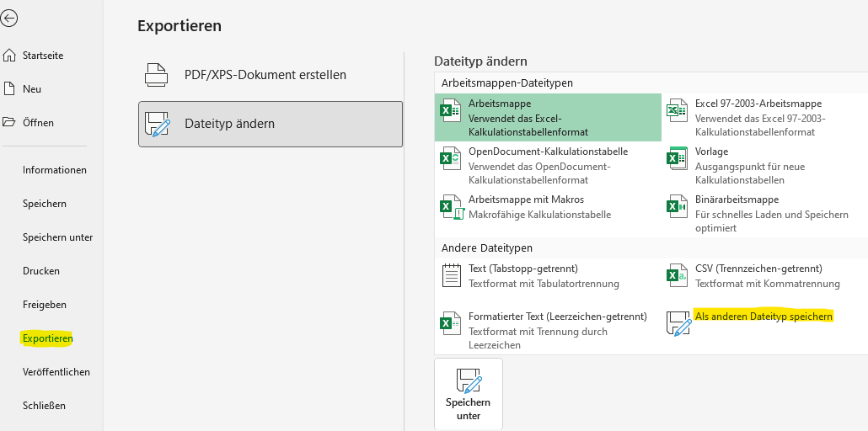This screenshot has height=431, width=868.
Task: Open Veröffentlichen in the sidebar
Action: click(x=56, y=372)
